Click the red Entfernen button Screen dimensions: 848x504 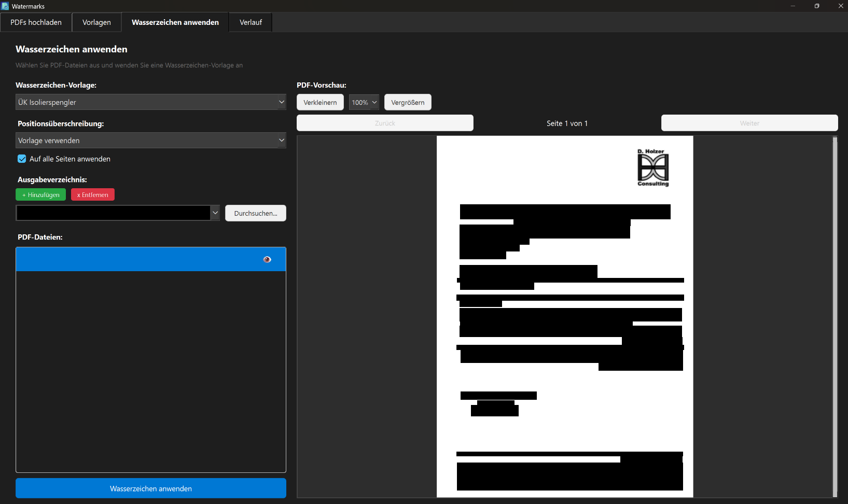point(93,194)
